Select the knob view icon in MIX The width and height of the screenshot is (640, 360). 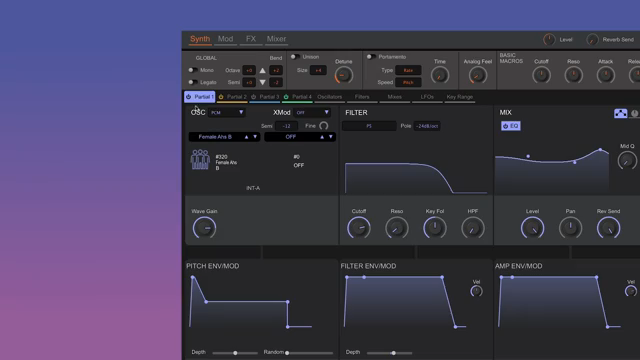[634, 113]
